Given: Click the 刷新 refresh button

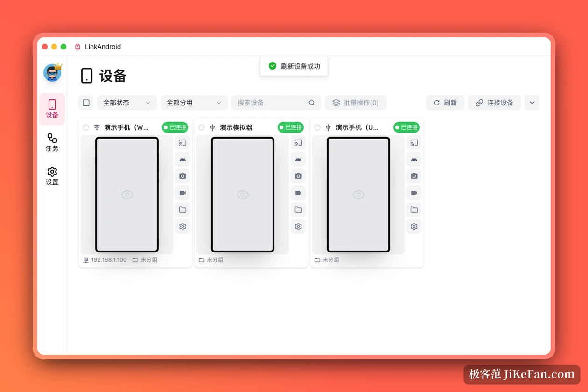Looking at the screenshot, I should click(445, 103).
